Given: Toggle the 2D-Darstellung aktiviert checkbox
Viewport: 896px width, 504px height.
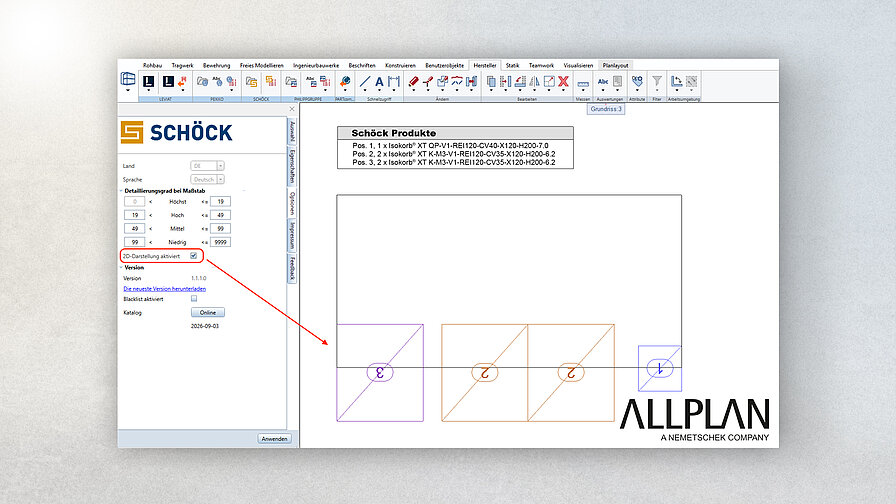Looking at the screenshot, I should [x=194, y=256].
